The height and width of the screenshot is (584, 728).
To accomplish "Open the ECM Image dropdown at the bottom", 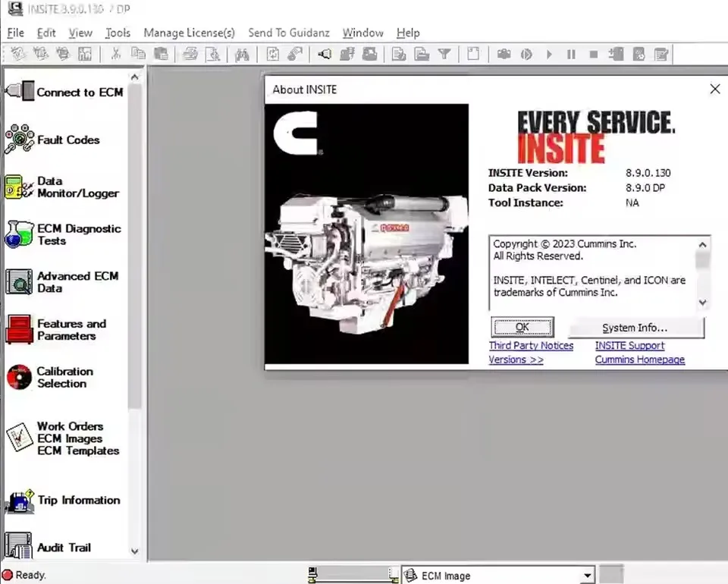I will [x=587, y=576].
